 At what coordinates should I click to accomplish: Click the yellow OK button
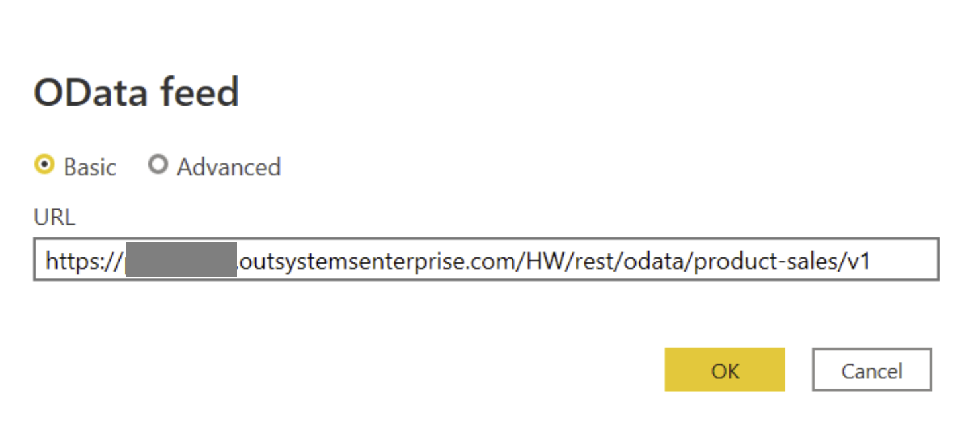pos(725,370)
